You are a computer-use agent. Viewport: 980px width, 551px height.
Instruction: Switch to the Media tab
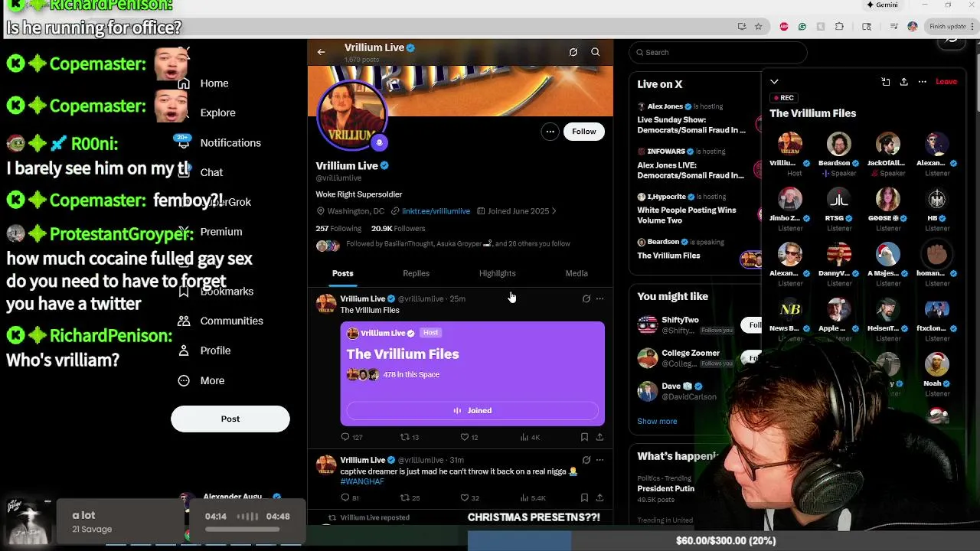point(577,273)
